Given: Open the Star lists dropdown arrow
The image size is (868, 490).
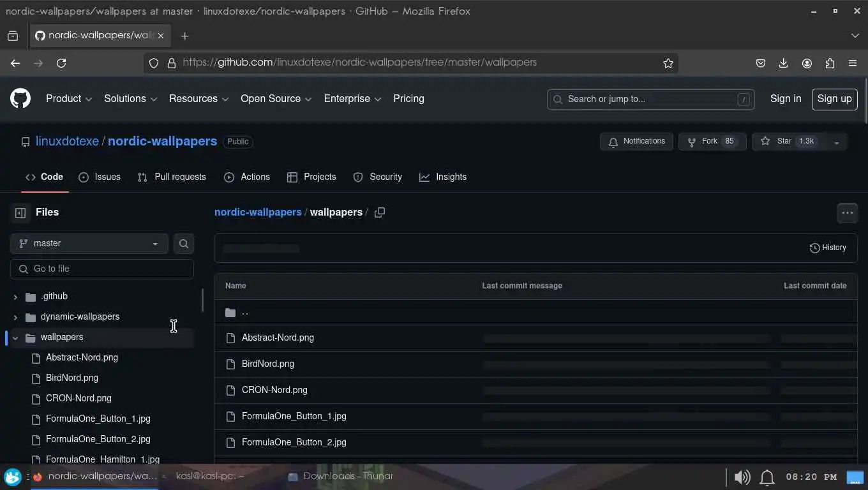Looking at the screenshot, I should [x=836, y=142].
